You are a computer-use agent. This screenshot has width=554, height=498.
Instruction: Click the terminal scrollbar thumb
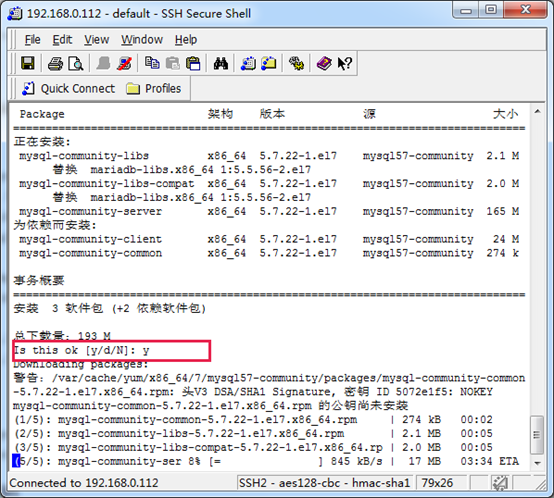coord(537,435)
